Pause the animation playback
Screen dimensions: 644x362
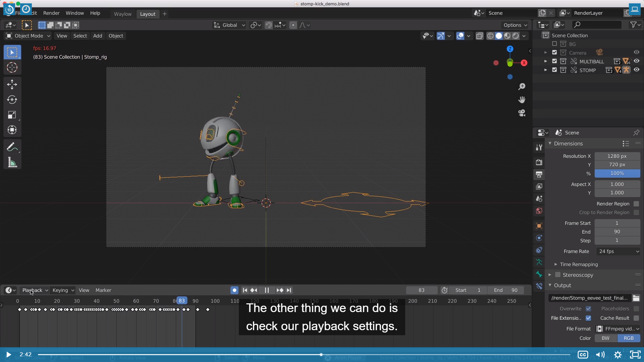(x=267, y=290)
